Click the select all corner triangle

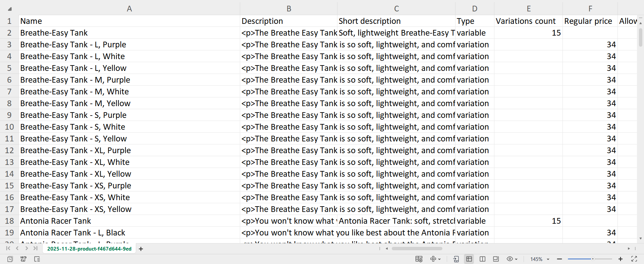click(x=9, y=9)
